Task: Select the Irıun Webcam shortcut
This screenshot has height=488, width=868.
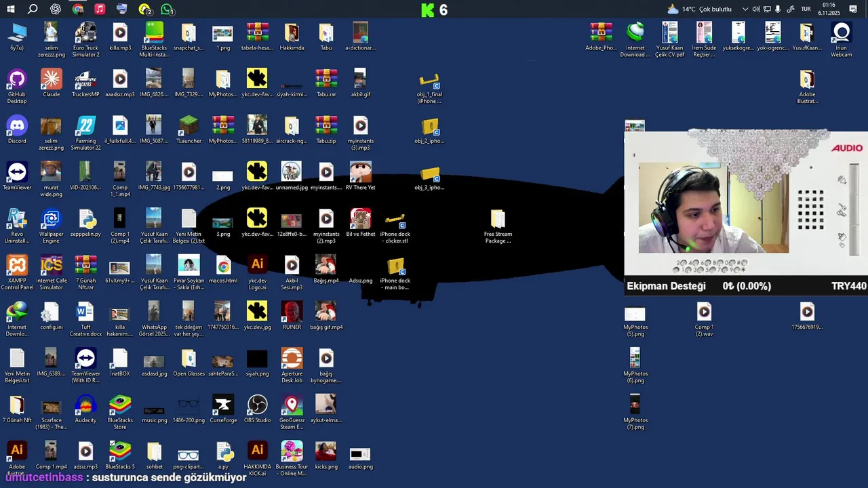Action: pyautogui.click(x=842, y=40)
